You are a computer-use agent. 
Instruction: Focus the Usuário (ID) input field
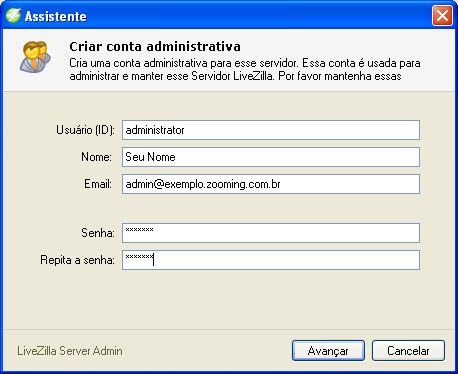coord(271,130)
